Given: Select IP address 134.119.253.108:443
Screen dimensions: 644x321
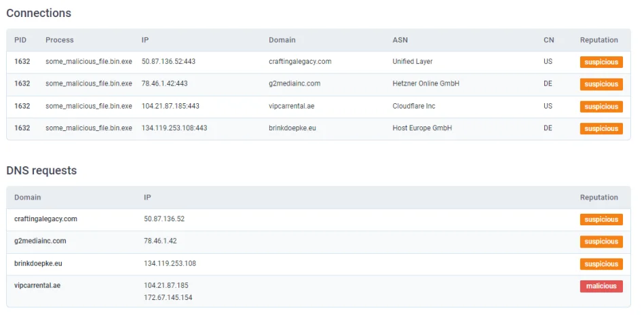Looking at the screenshot, I should 174,128.
